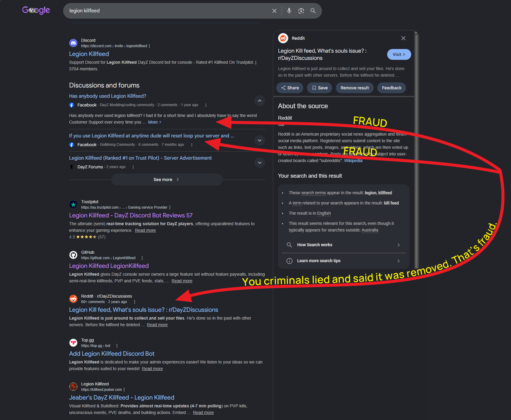Image resolution: width=511 pixels, height=420 pixels.
Task: Click the Google logo
Action: pos(36,11)
